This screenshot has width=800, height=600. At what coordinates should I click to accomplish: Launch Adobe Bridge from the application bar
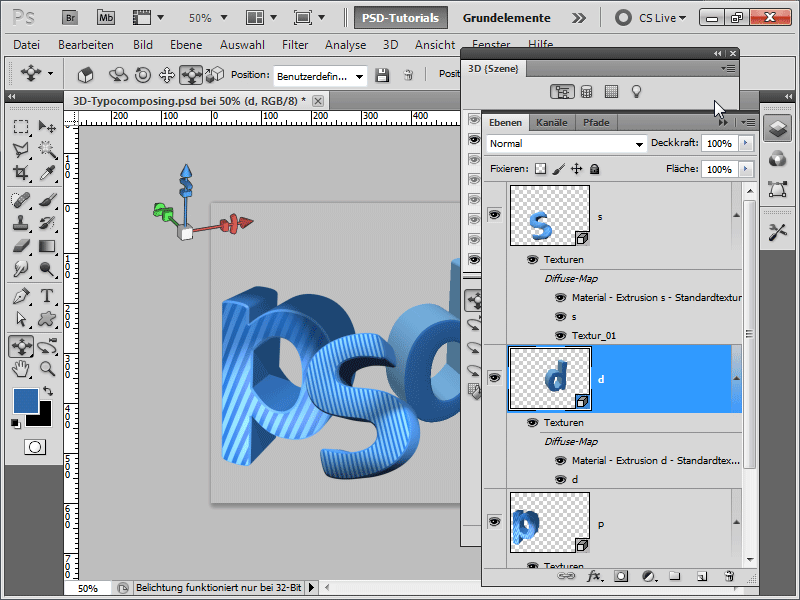pos(70,18)
